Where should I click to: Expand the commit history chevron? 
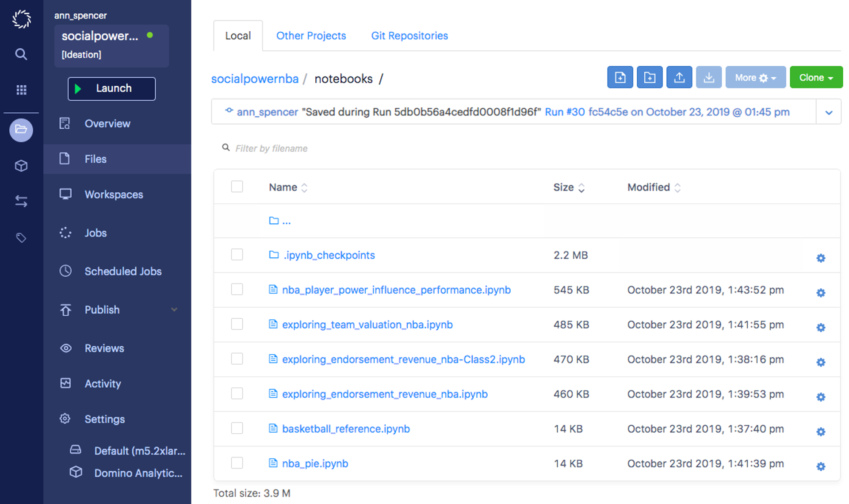point(829,112)
